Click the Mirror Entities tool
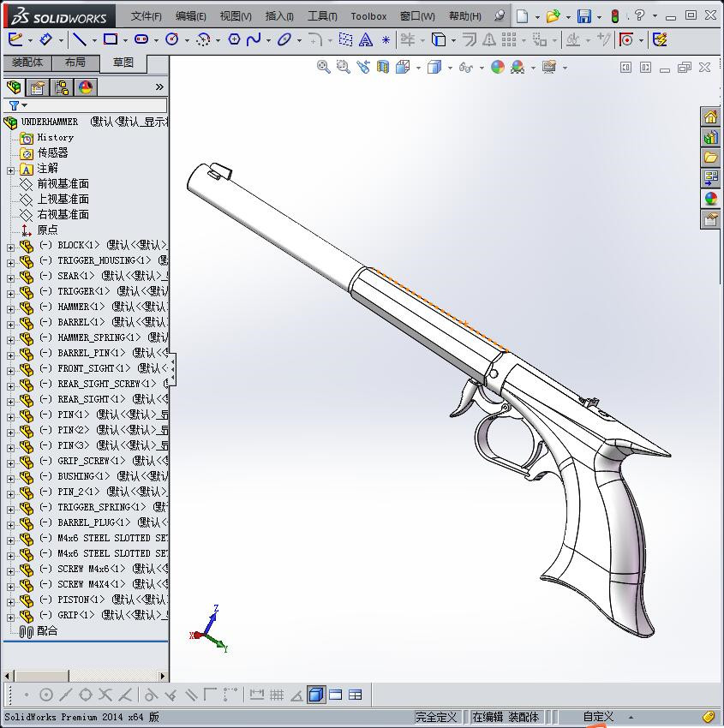The width and height of the screenshot is (724, 728). (x=489, y=40)
